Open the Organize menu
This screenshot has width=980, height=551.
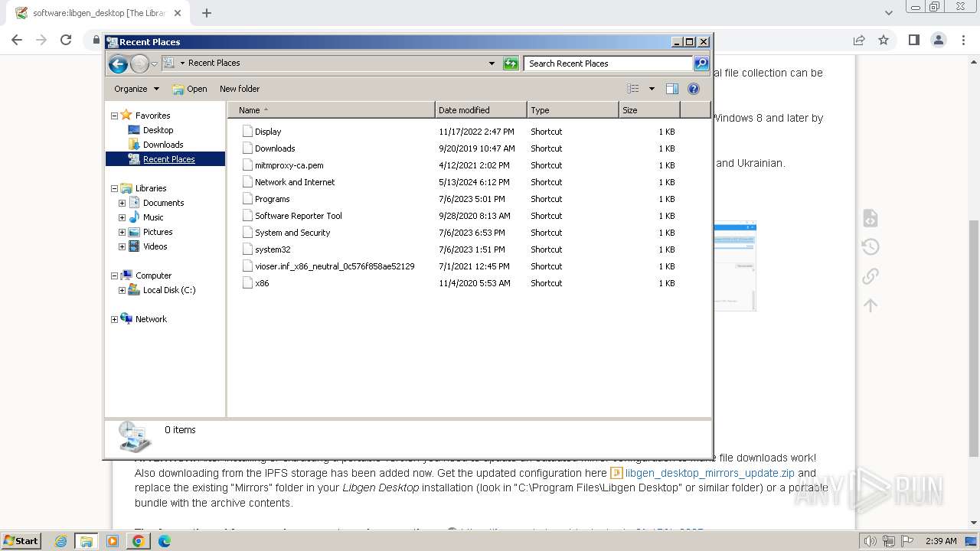[136, 89]
